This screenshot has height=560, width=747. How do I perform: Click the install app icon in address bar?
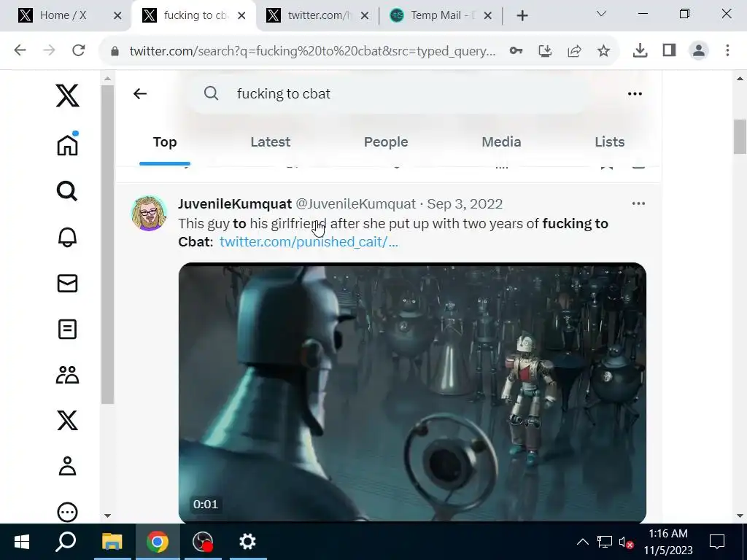[545, 50]
